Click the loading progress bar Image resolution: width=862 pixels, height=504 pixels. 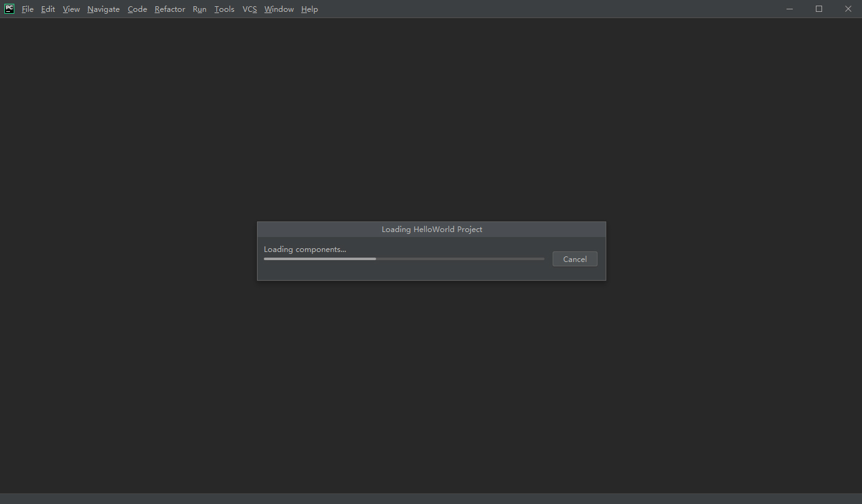404,259
